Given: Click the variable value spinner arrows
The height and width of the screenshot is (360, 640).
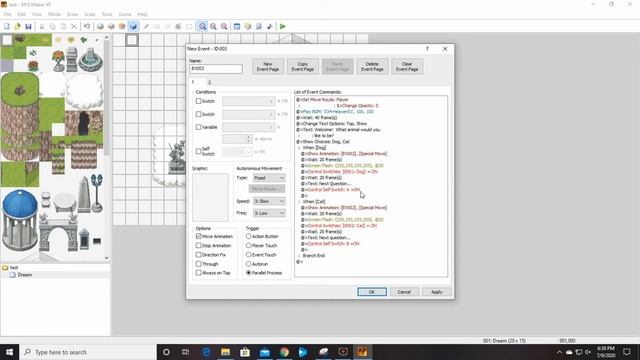Looking at the screenshot, I should (249, 139).
